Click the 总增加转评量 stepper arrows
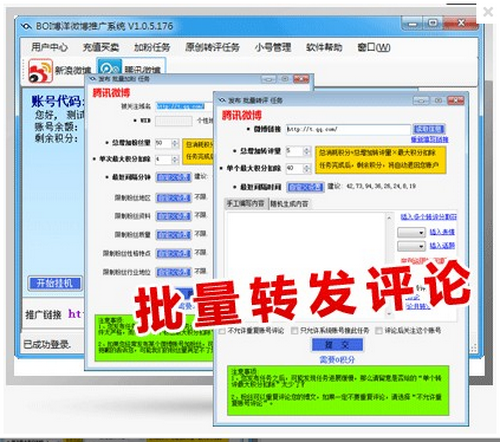Image resolution: width=500 pixels, height=442 pixels. [307, 151]
